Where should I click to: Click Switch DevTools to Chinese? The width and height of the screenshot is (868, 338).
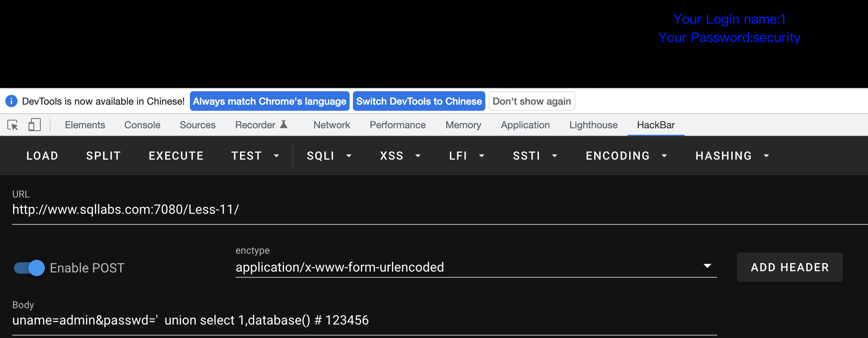click(419, 101)
